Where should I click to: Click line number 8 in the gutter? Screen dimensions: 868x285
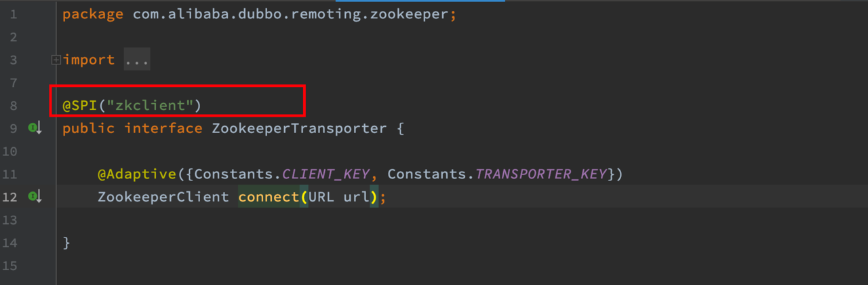point(14,106)
